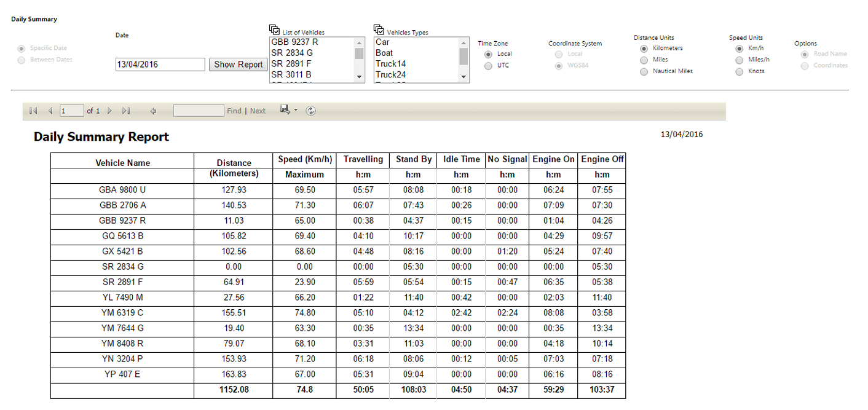Select all Vehicles Types icon

coord(379,30)
